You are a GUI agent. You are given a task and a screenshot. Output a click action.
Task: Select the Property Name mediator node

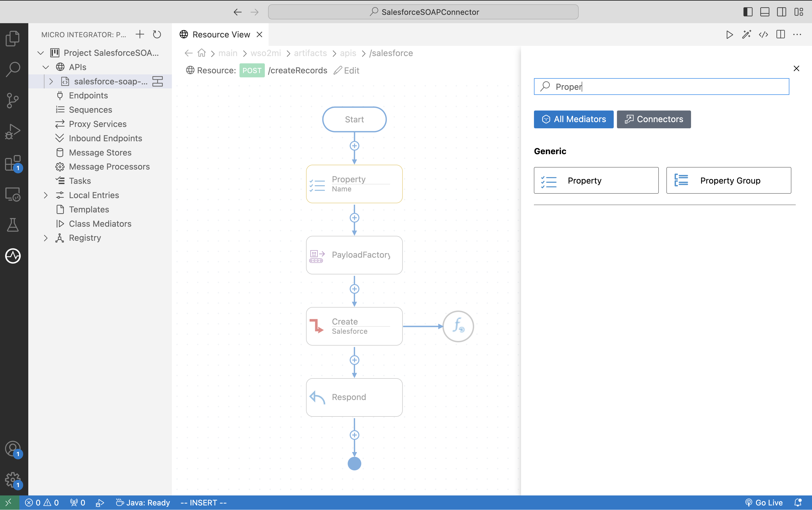(x=354, y=184)
